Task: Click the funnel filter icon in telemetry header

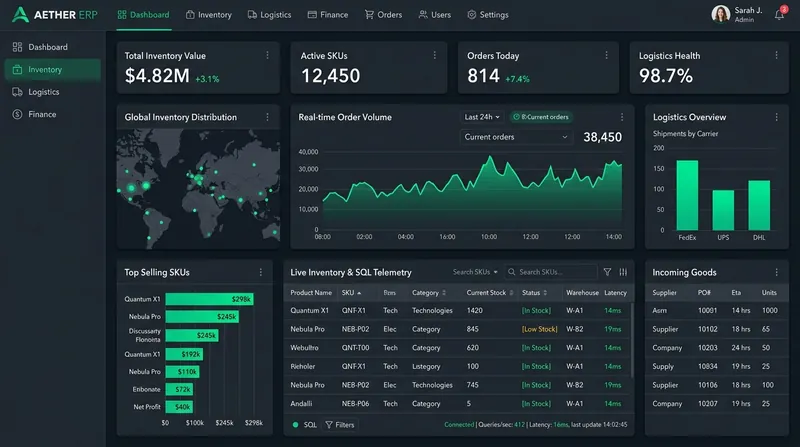Action: pyautogui.click(x=607, y=272)
